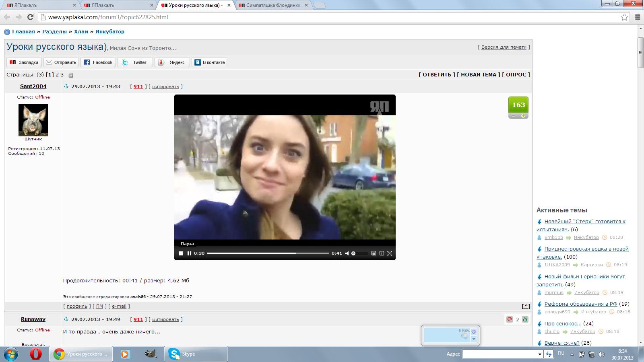Bookmark this page with the star
Image resolution: width=644 pixels, height=362 pixels.
[x=624, y=17]
